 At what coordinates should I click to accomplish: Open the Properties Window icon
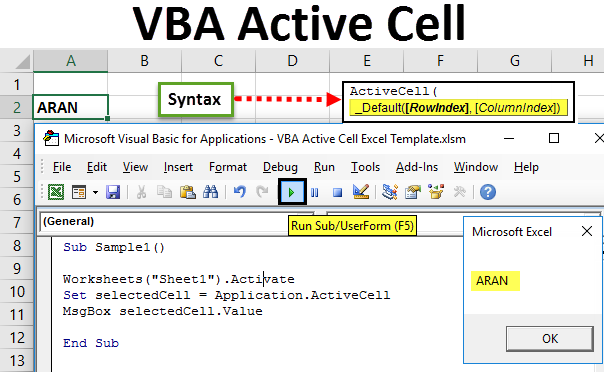point(413,192)
